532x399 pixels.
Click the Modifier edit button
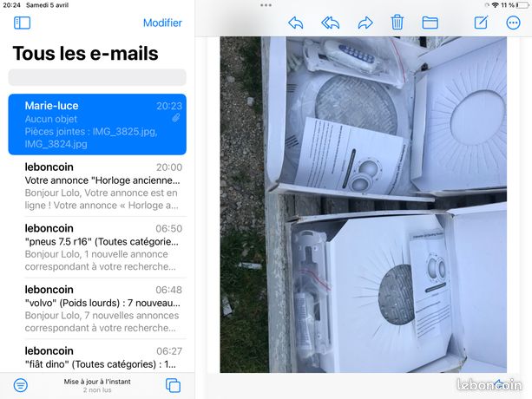pos(162,23)
